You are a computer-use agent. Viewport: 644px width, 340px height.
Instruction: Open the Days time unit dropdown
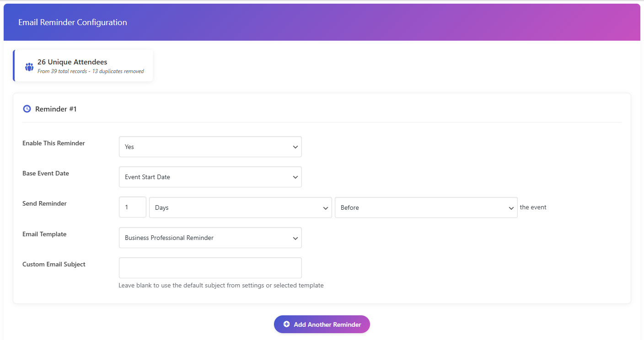pos(240,207)
